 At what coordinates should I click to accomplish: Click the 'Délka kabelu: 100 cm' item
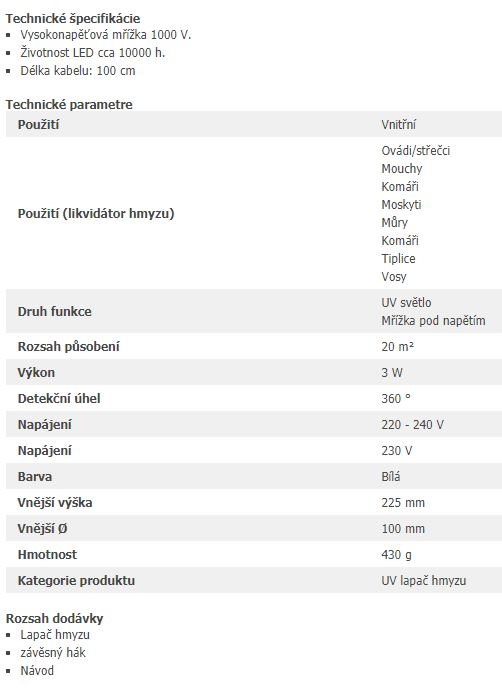coord(78,71)
